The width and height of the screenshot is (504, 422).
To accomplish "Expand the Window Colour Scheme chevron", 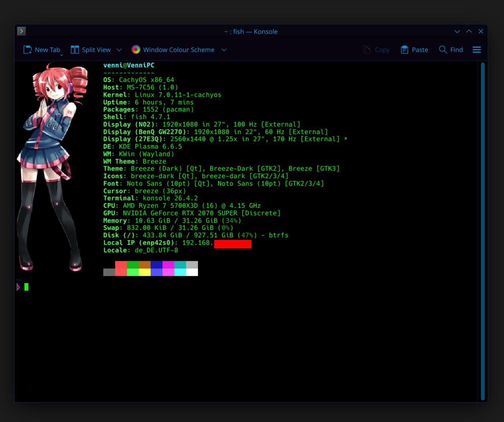I will click(x=224, y=50).
